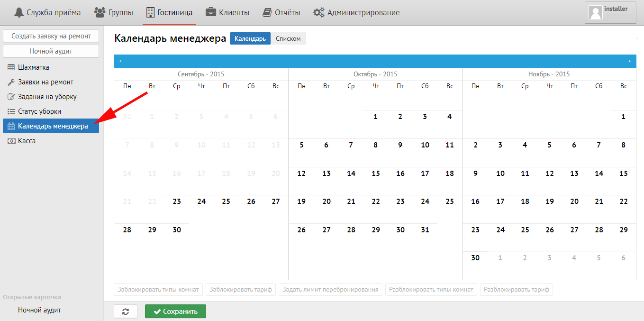Click the Ночной аудит button
This screenshot has width=644, height=321.
coord(51,51)
